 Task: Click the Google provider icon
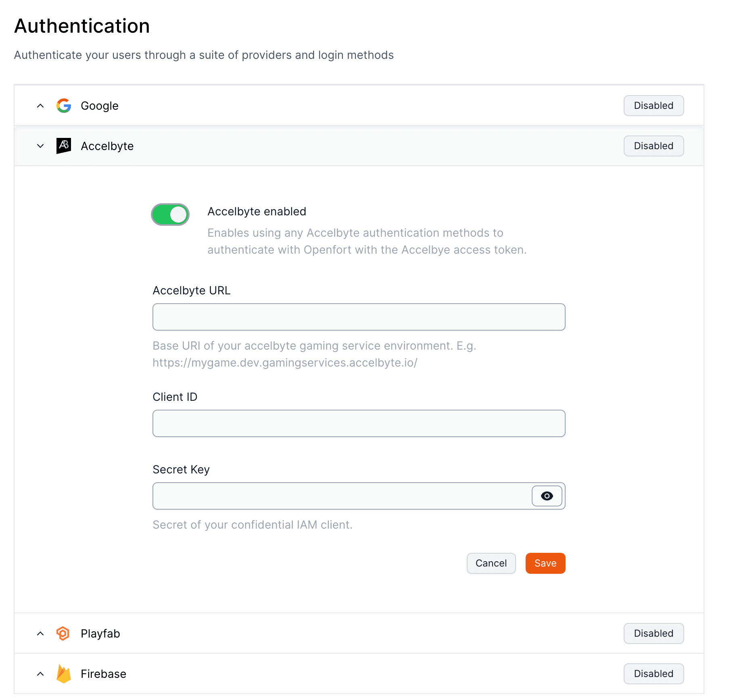[x=63, y=106]
